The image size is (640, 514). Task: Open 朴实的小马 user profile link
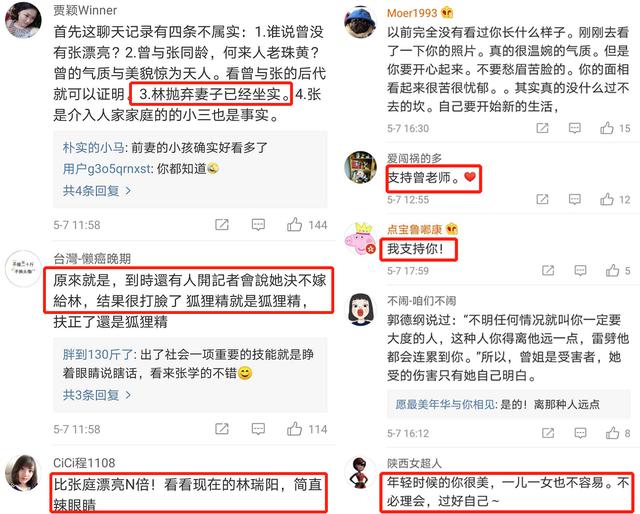coord(93,147)
